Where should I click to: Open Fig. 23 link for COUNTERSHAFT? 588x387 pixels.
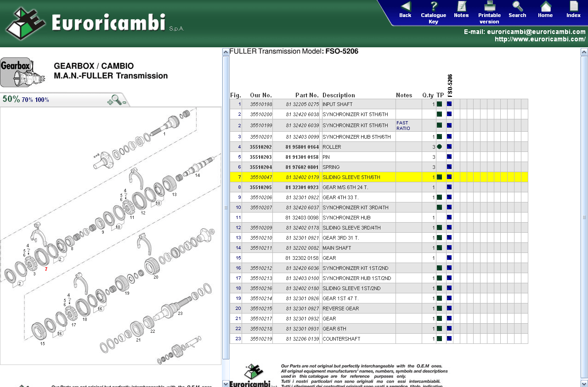(x=238, y=339)
